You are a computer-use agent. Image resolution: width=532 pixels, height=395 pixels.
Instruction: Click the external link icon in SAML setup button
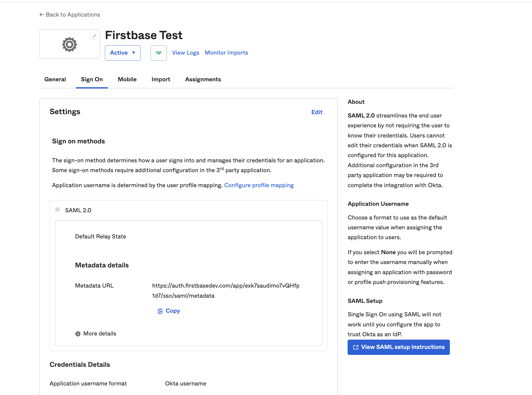(356, 347)
